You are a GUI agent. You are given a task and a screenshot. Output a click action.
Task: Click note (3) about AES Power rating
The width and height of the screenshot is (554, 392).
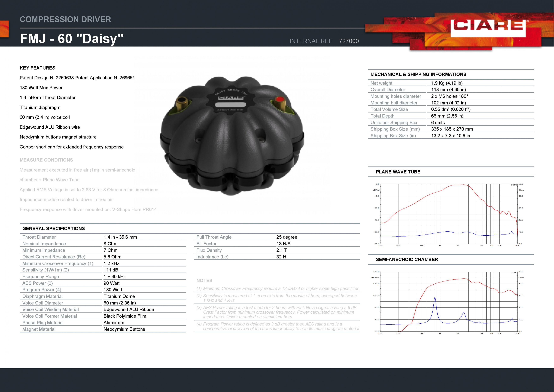coord(277,312)
